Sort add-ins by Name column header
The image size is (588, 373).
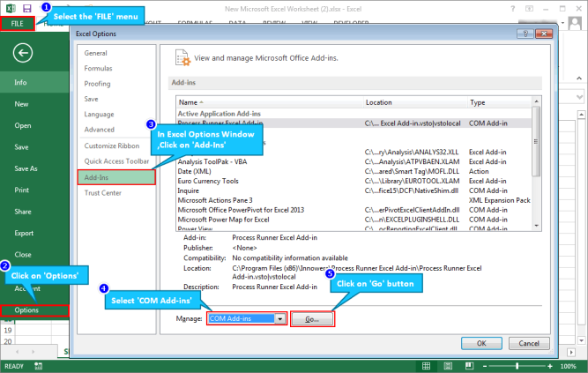click(x=269, y=102)
